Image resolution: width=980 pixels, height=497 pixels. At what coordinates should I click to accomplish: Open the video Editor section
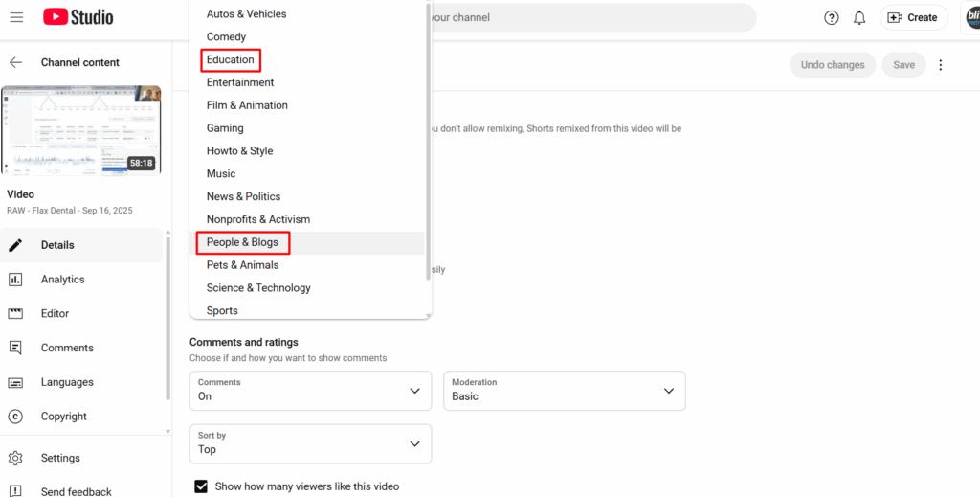pyautogui.click(x=55, y=313)
